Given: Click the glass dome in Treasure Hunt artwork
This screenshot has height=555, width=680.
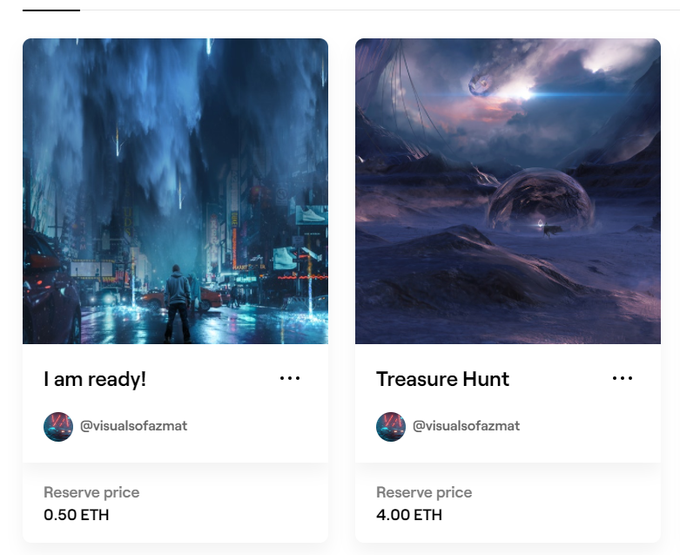Looking at the screenshot, I should pyautogui.click(x=540, y=200).
